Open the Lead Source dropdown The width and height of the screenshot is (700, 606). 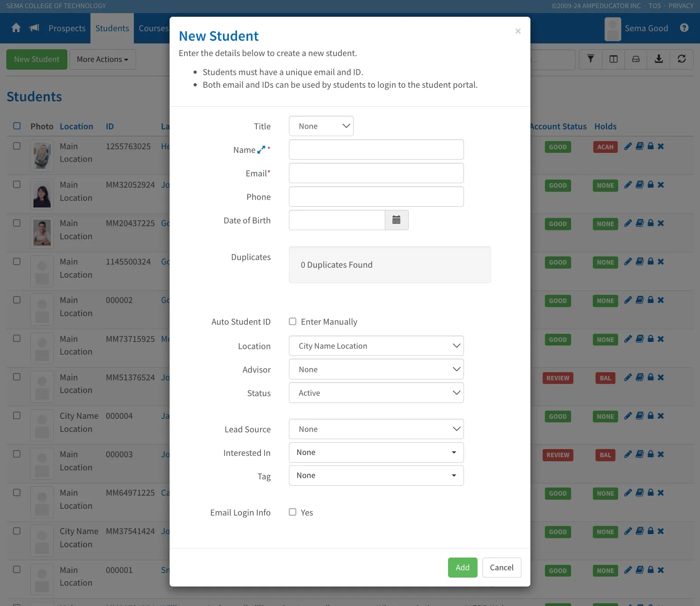coord(376,429)
